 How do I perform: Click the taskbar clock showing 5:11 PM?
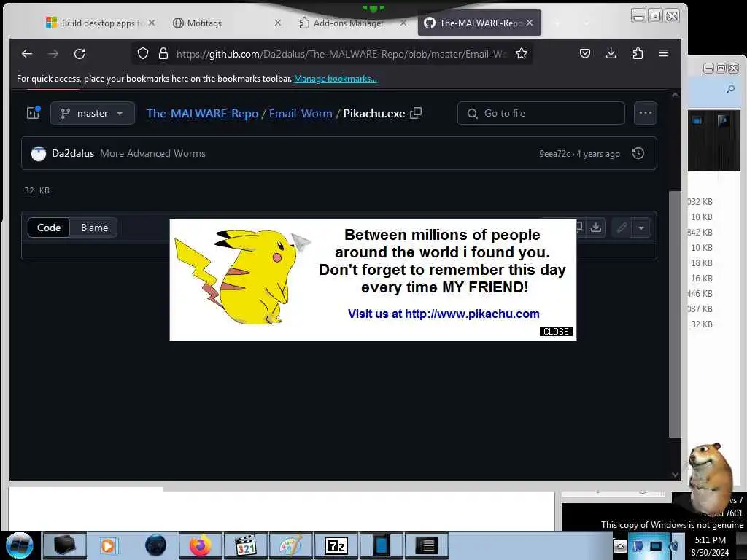[x=710, y=545]
